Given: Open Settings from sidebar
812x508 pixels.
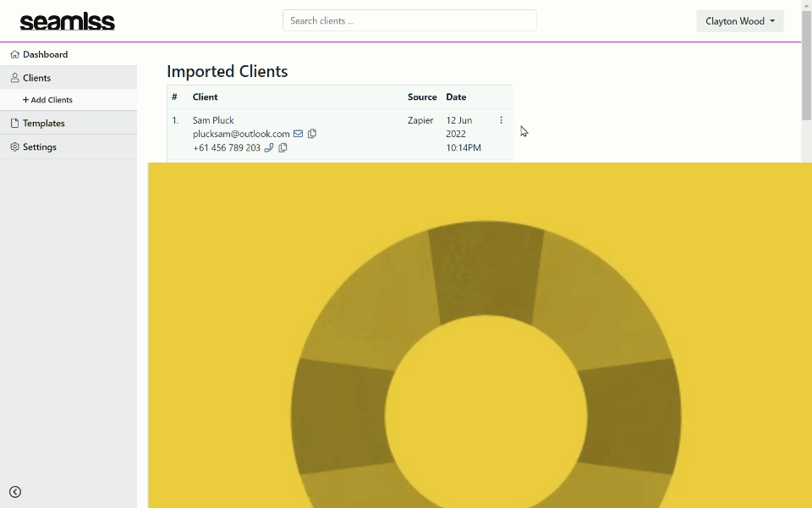Looking at the screenshot, I should (x=69, y=147).
